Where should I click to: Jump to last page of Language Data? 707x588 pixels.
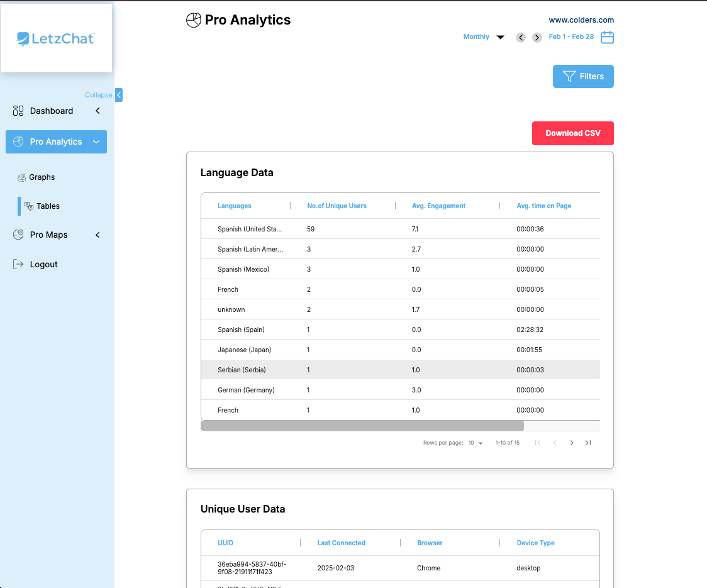pyautogui.click(x=588, y=443)
